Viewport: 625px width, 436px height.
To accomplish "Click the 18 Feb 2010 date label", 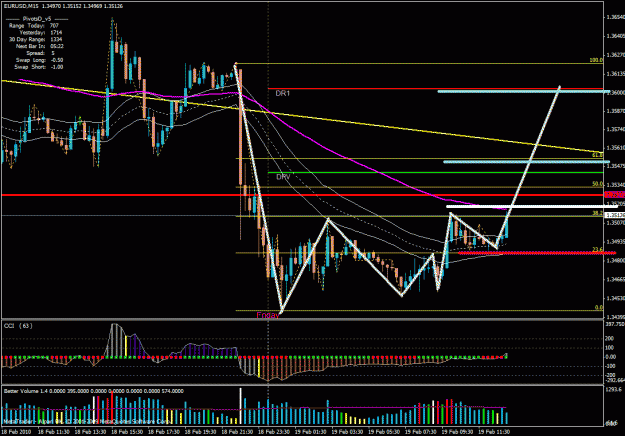I will [16, 432].
